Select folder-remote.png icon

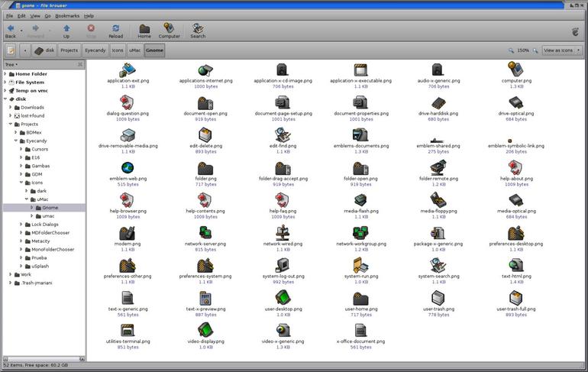pos(438,167)
